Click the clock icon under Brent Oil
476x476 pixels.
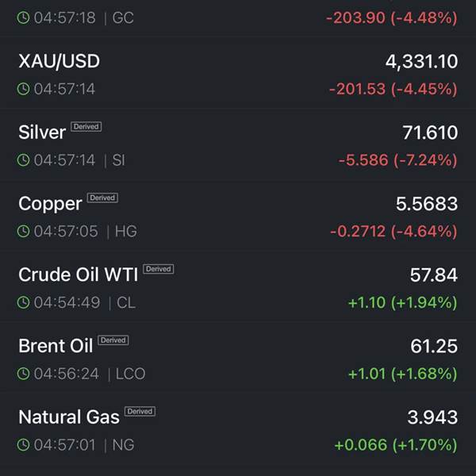pos(24,374)
